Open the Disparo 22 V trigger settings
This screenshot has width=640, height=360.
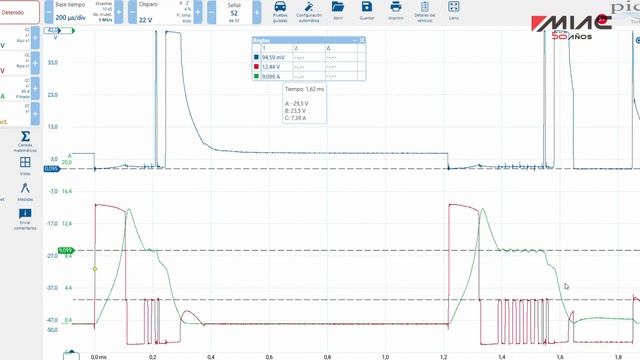tap(165, 12)
